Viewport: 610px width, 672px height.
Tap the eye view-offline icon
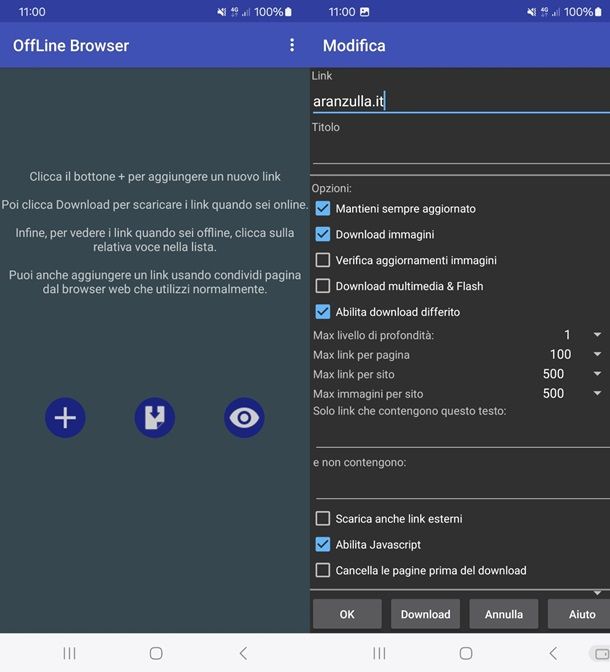(x=244, y=417)
